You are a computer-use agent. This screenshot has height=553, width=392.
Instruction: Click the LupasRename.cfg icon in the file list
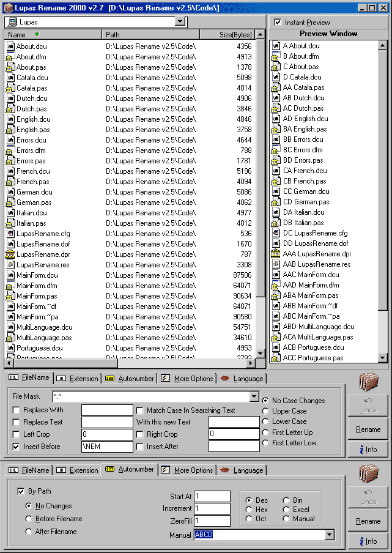[10, 234]
